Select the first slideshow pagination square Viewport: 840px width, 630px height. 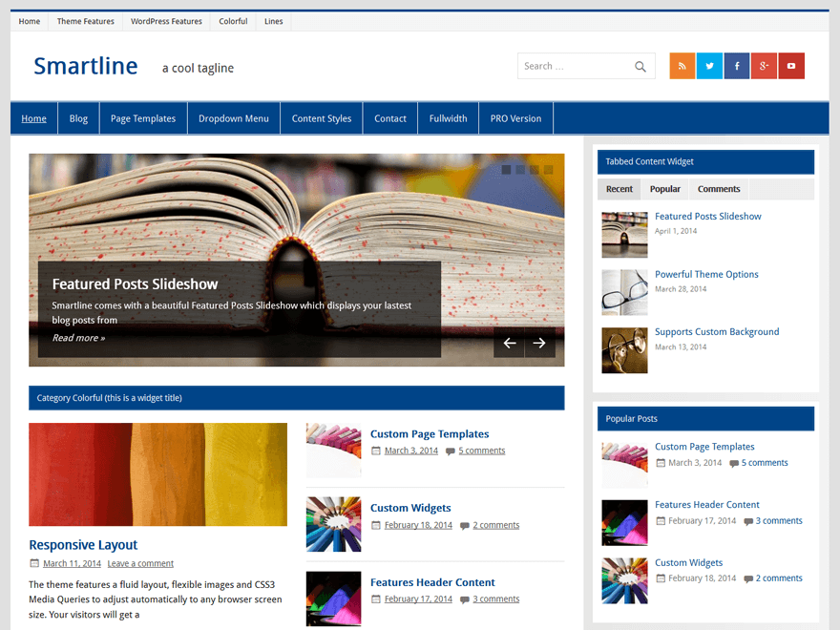507,169
